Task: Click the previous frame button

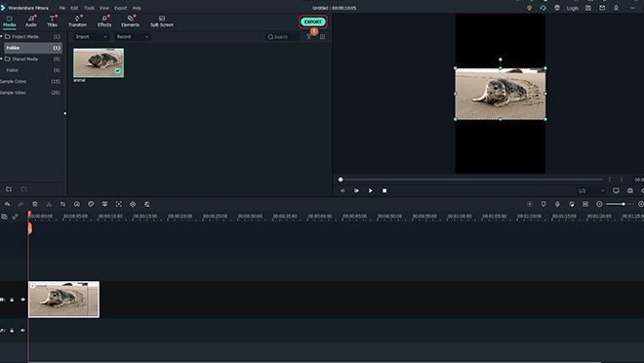Action: [x=342, y=190]
